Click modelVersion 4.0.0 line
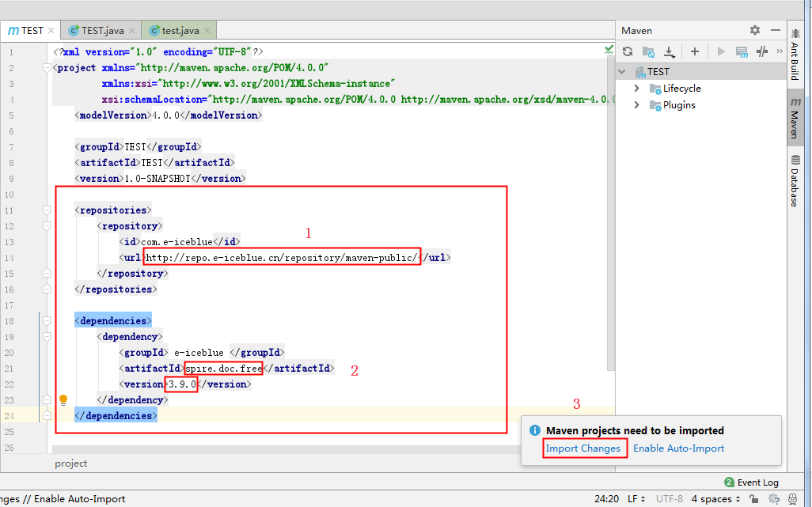The width and height of the screenshot is (812, 507). pos(169,115)
